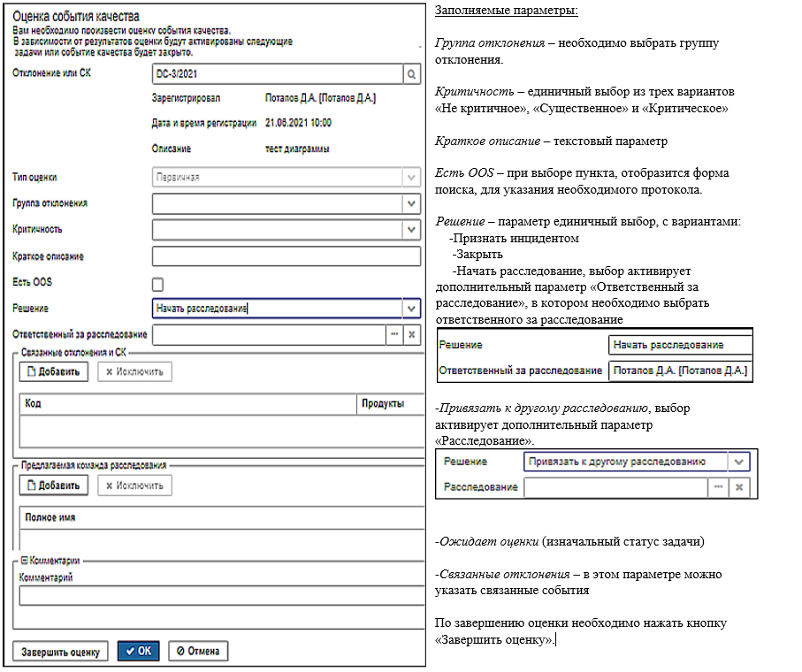802x672 pixels.
Task: Click into the Краткое описание text field
Action: click(x=286, y=256)
